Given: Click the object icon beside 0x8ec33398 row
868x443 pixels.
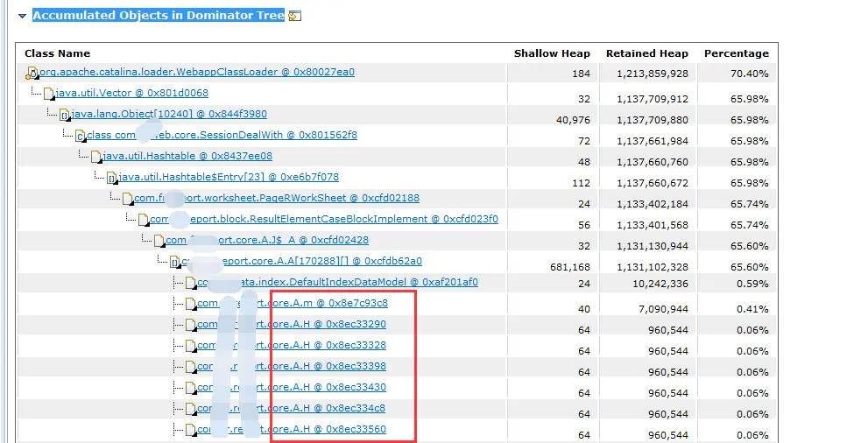Looking at the screenshot, I should [190, 367].
